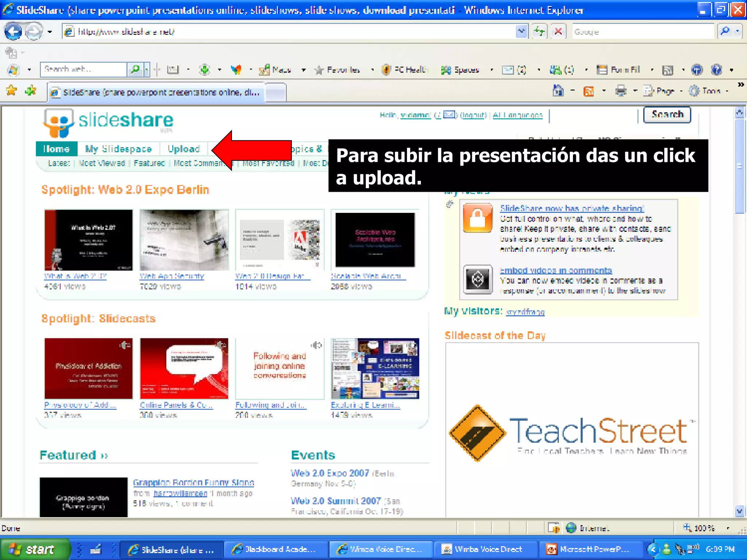Open the Web 2.0 Expo 2007 event link
The height and width of the screenshot is (560, 747).
pyautogui.click(x=330, y=473)
